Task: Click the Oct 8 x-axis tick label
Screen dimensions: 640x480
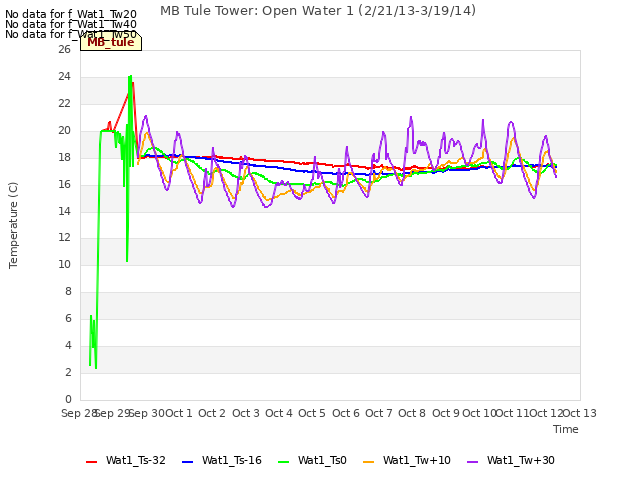Action: coord(412,413)
